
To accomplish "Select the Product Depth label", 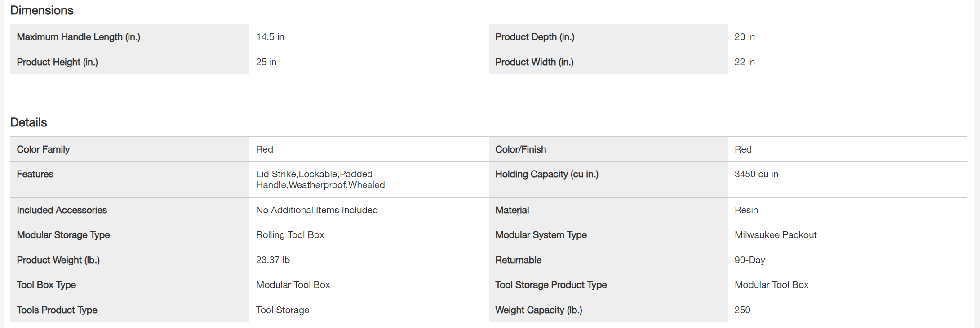I will click(x=534, y=37).
